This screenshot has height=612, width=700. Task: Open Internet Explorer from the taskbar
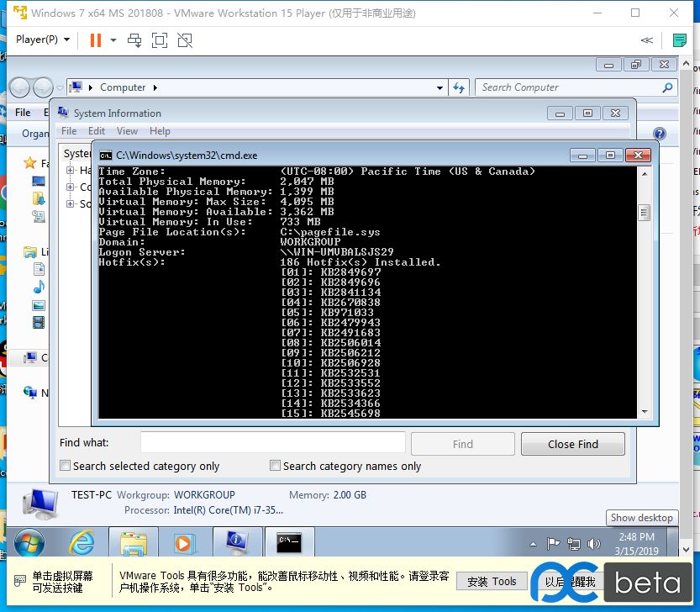82,543
